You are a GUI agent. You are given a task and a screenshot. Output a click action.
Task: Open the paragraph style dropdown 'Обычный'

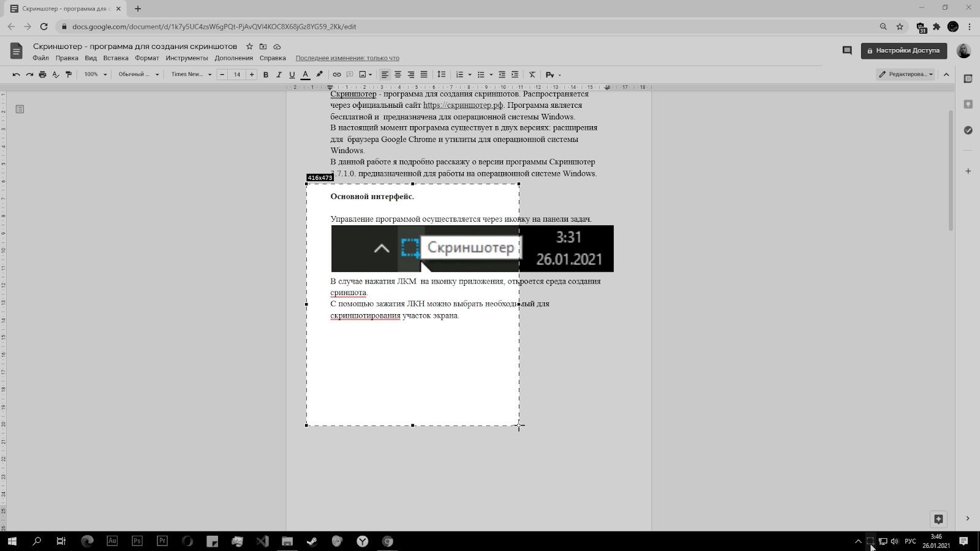138,75
